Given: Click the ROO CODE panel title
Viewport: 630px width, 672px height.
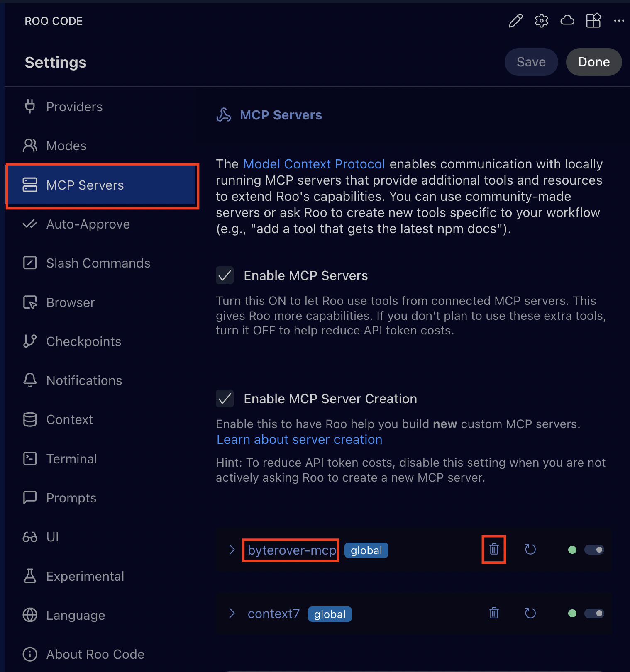Looking at the screenshot, I should [54, 21].
